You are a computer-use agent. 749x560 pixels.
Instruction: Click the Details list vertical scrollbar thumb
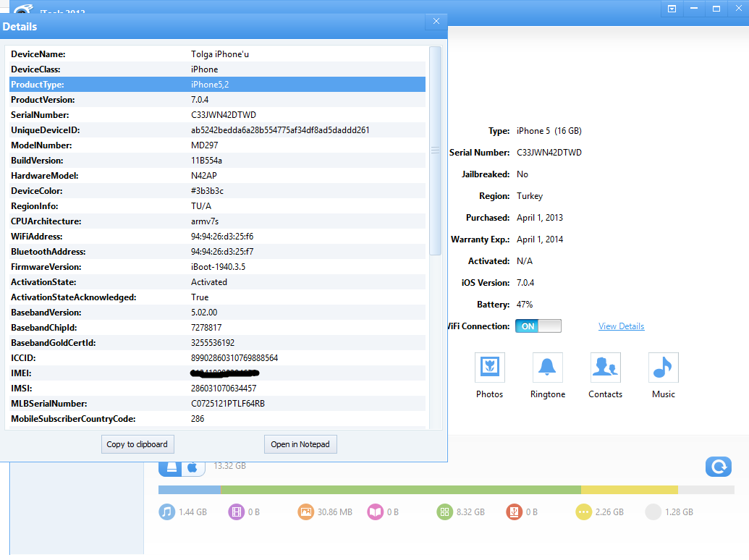pyautogui.click(x=435, y=150)
